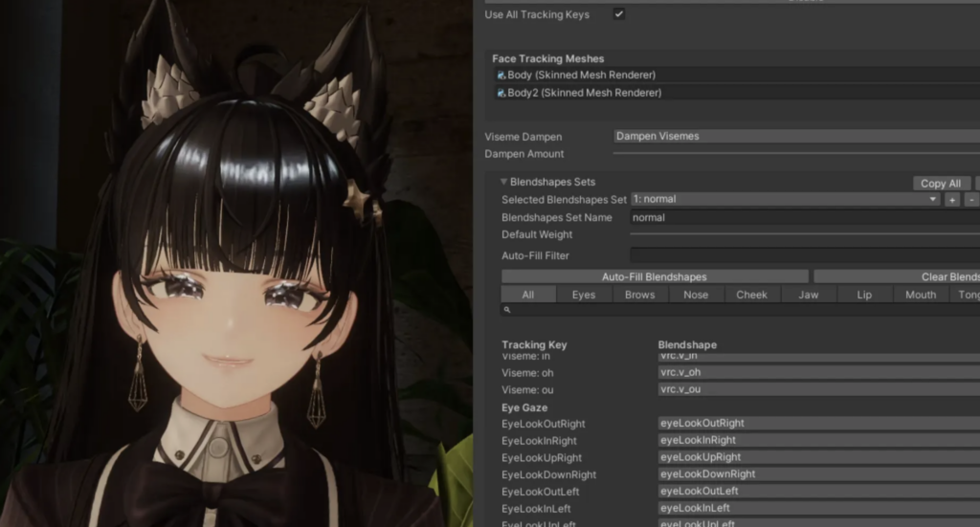
Task: Open the Selected Blendshapes Set dropdown
Action: point(785,199)
